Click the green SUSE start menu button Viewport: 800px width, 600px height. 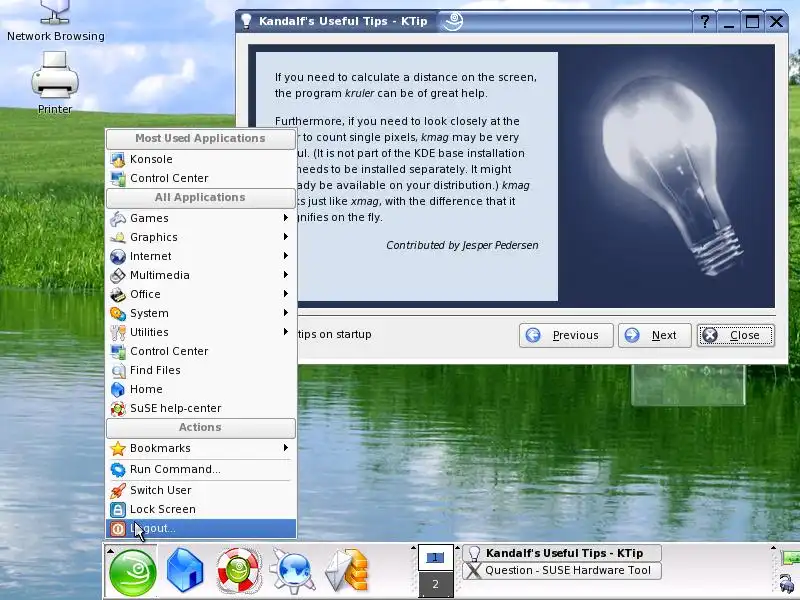133,572
